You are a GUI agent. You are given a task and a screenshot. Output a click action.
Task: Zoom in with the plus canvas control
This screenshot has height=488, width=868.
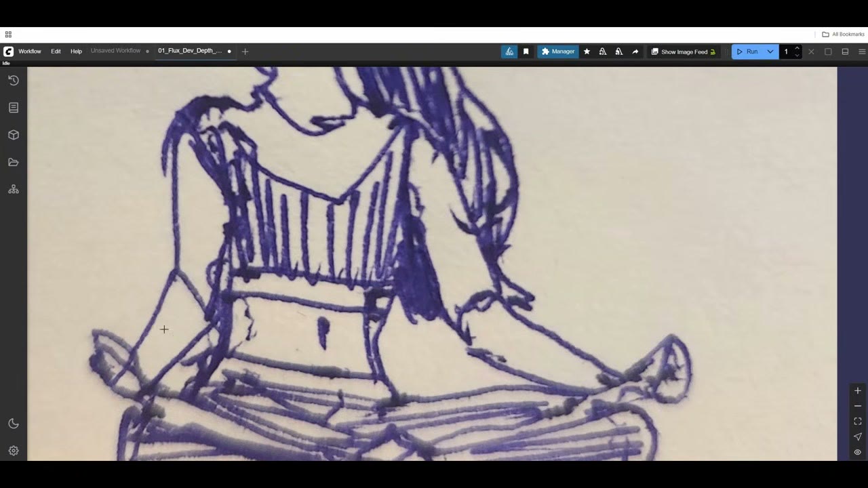coord(858,390)
